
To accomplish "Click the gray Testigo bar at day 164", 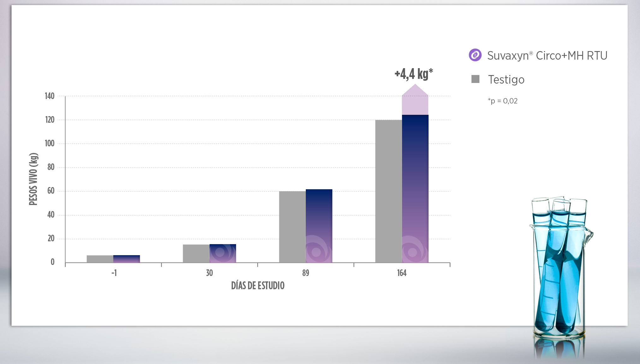I will (388, 191).
